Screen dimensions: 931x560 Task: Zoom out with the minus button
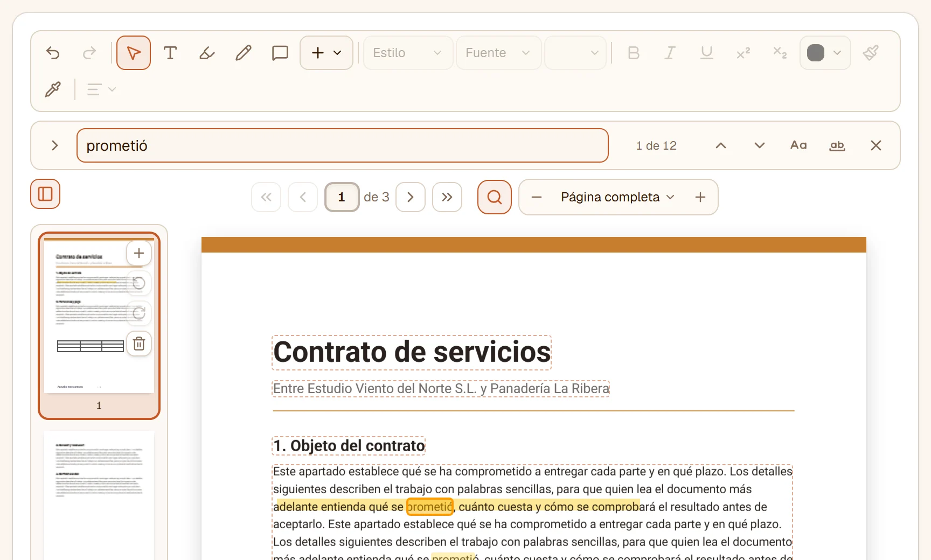click(537, 197)
